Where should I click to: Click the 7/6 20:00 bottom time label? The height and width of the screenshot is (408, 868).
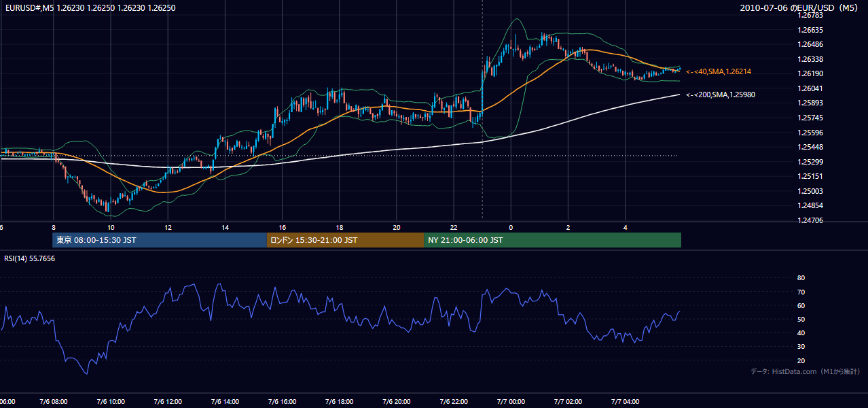point(396,402)
